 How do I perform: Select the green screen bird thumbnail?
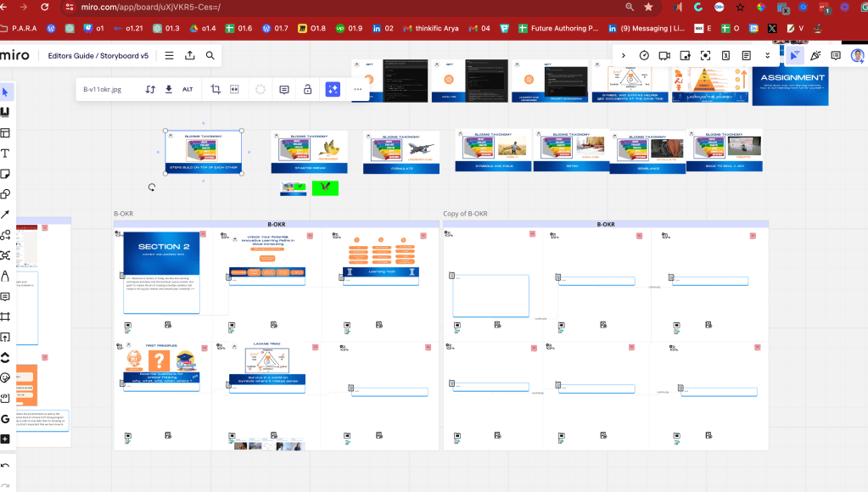[x=325, y=188]
